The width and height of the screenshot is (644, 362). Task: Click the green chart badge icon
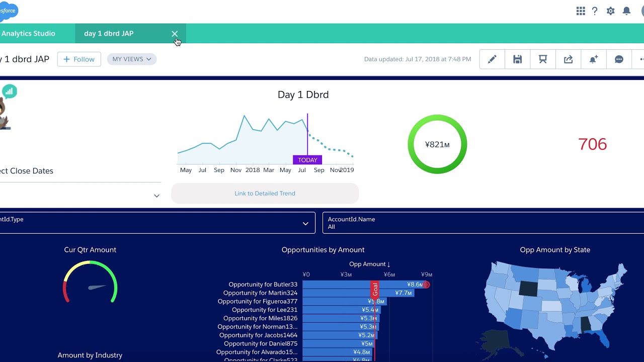(10, 92)
